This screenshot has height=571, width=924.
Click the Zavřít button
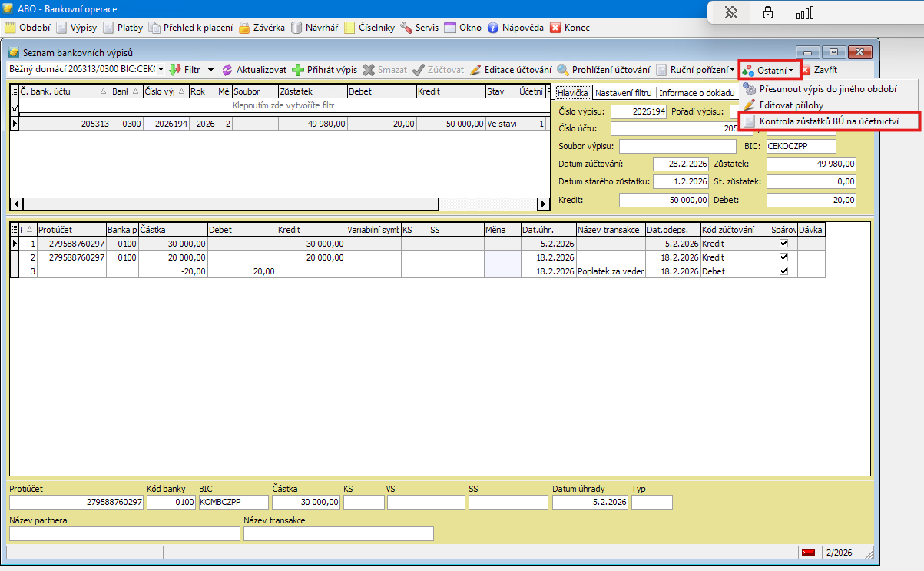[x=820, y=70]
